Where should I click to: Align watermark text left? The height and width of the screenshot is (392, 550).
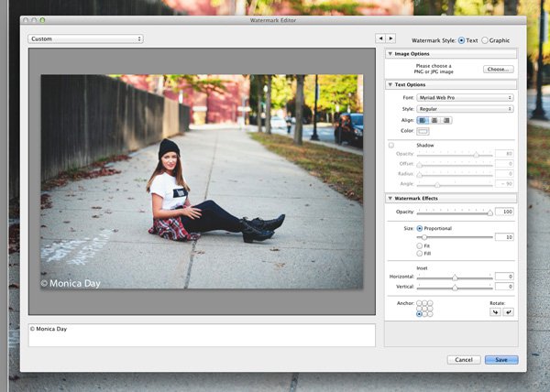coord(423,120)
